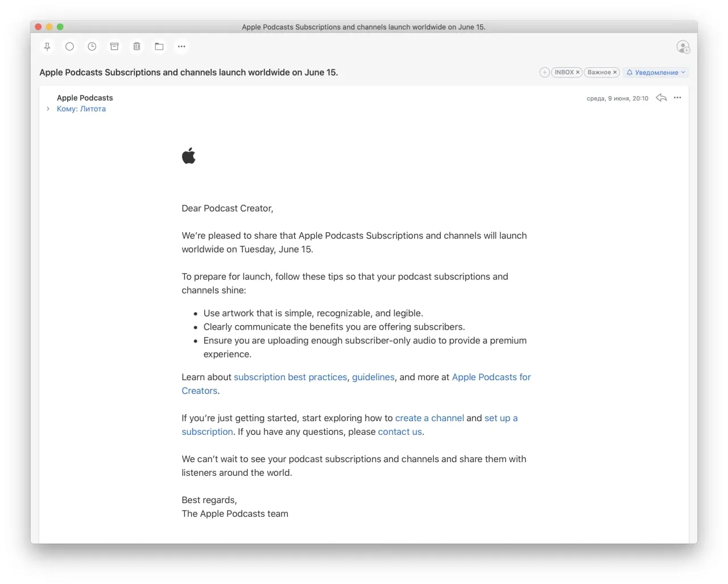Screen dimensions: 728x584
Task: Click the 'contact us' link
Action: pyautogui.click(x=400, y=431)
